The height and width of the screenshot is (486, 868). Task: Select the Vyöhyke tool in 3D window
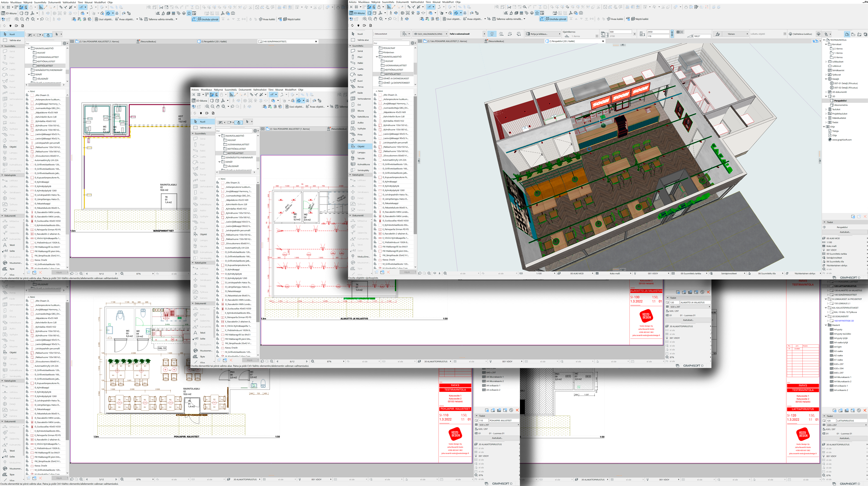point(360,128)
